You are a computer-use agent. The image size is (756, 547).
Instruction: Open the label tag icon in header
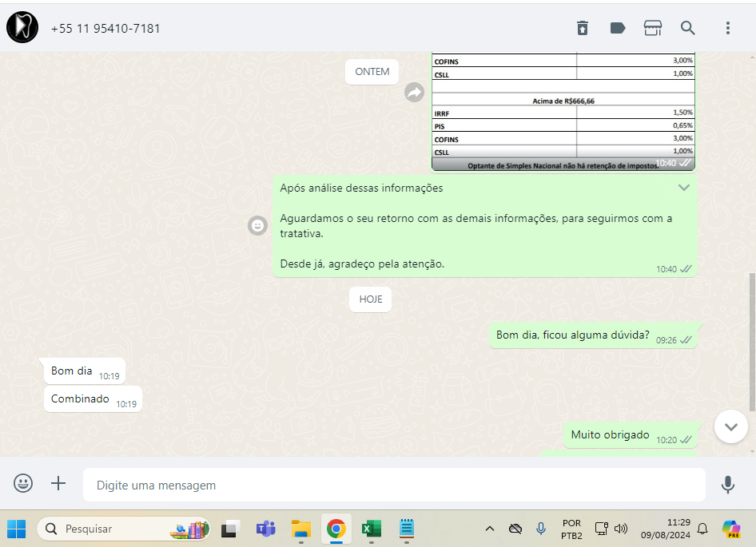tap(618, 28)
